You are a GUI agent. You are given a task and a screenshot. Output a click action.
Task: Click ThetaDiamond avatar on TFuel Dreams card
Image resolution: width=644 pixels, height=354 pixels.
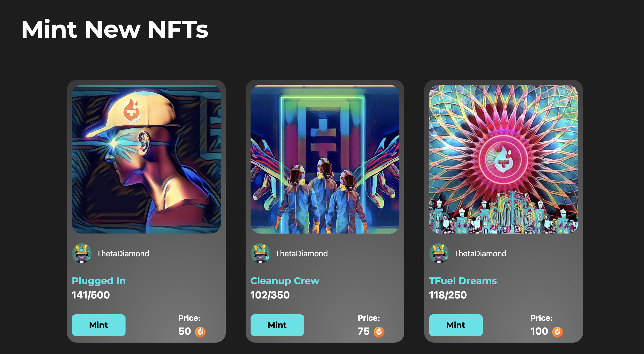click(x=439, y=253)
